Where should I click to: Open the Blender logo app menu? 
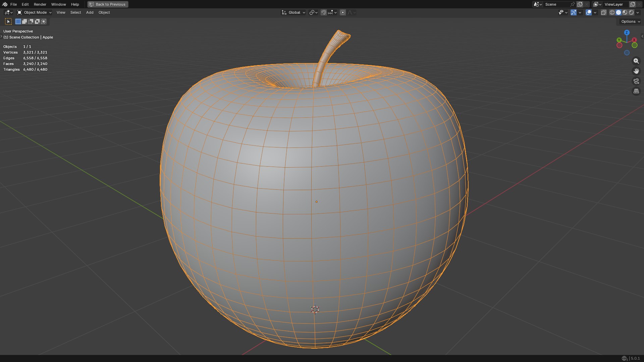coord(4,4)
